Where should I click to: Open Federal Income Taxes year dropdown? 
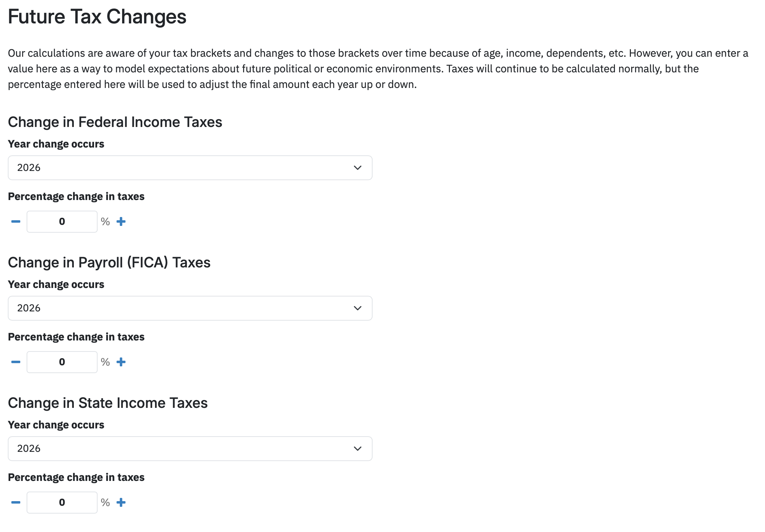point(190,168)
